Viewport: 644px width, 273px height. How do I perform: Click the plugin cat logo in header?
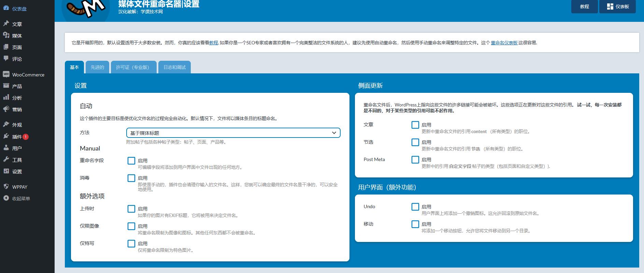coord(85,9)
